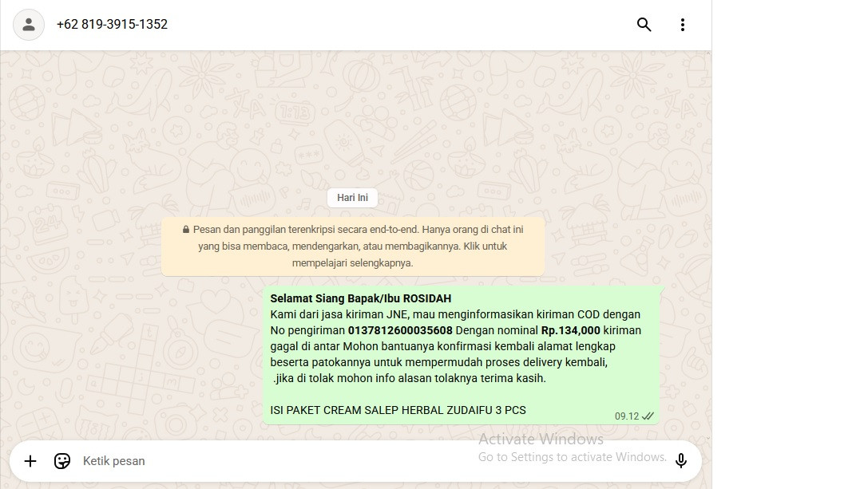
Task: Start a voice message with microphone
Action: (681, 460)
